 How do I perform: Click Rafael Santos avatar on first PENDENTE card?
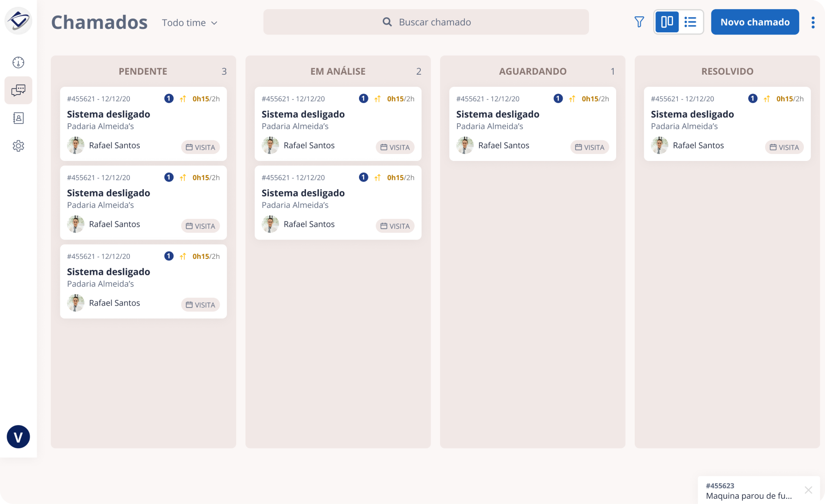[x=76, y=145]
